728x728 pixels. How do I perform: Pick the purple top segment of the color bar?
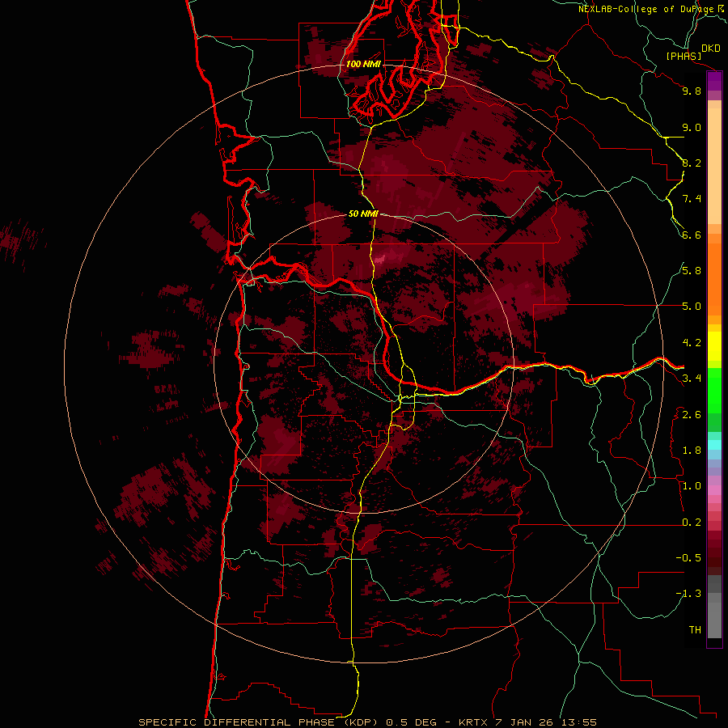(714, 81)
